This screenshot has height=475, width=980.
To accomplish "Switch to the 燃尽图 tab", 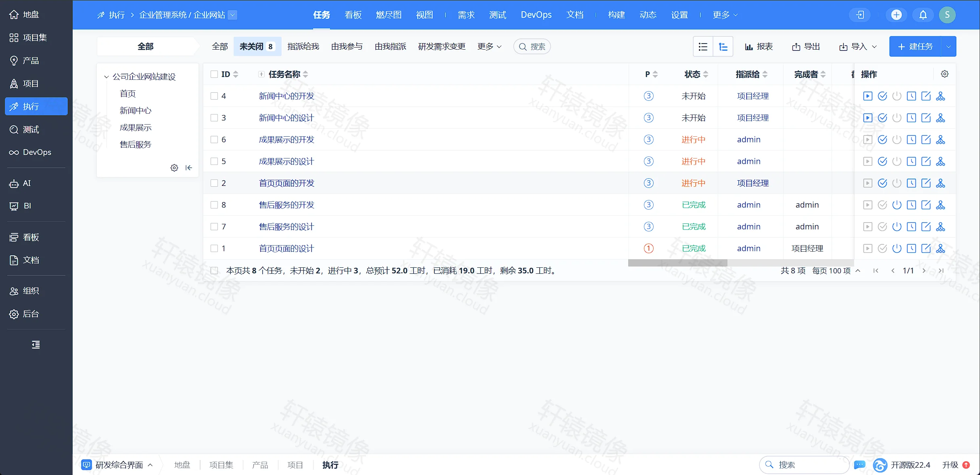I will pyautogui.click(x=389, y=15).
